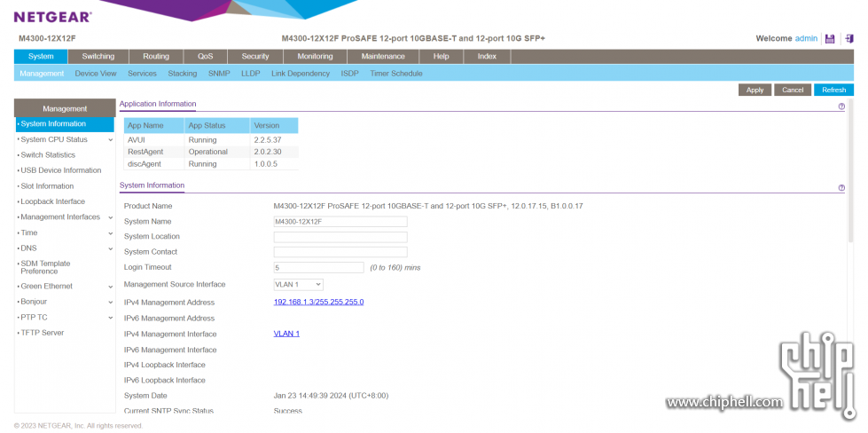
Task: Open the System tab
Action: [41, 57]
